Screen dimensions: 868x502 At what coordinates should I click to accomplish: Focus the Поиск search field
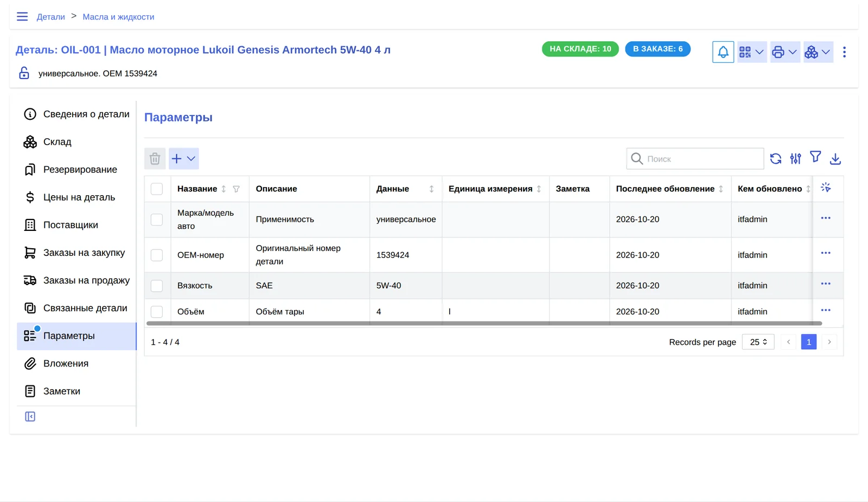coord(695,159)
